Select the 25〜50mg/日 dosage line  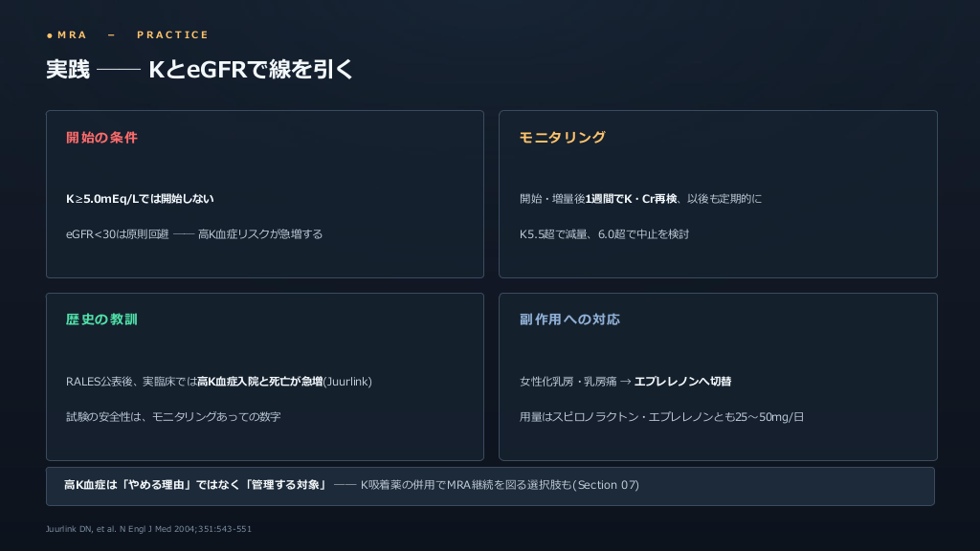coord(662,417)
